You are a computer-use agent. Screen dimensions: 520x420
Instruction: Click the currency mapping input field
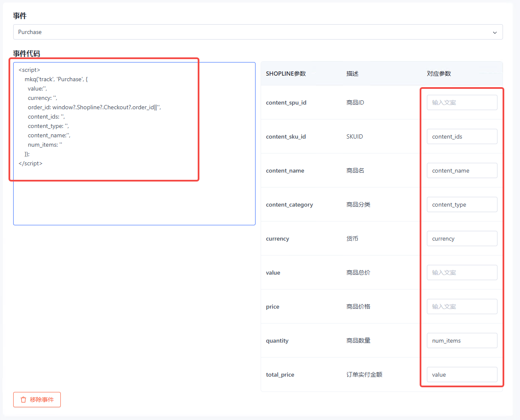(462, 238)
